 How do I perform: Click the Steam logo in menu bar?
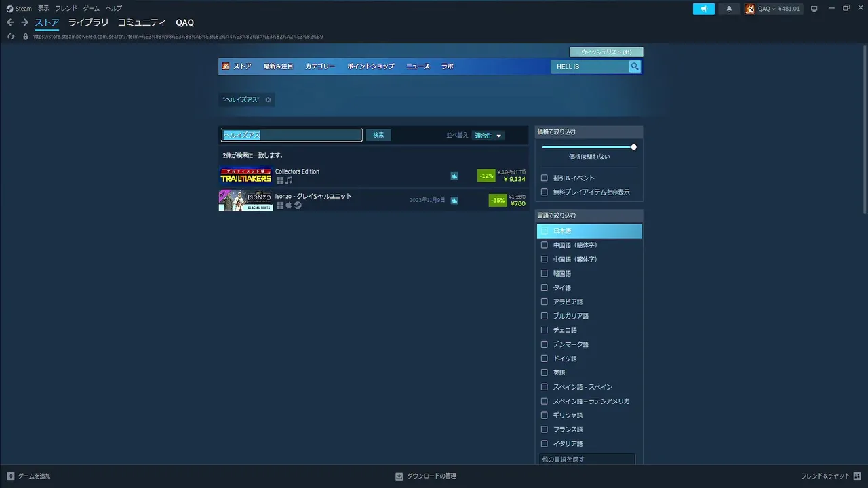pyautogui.click(x=10, y=9)
